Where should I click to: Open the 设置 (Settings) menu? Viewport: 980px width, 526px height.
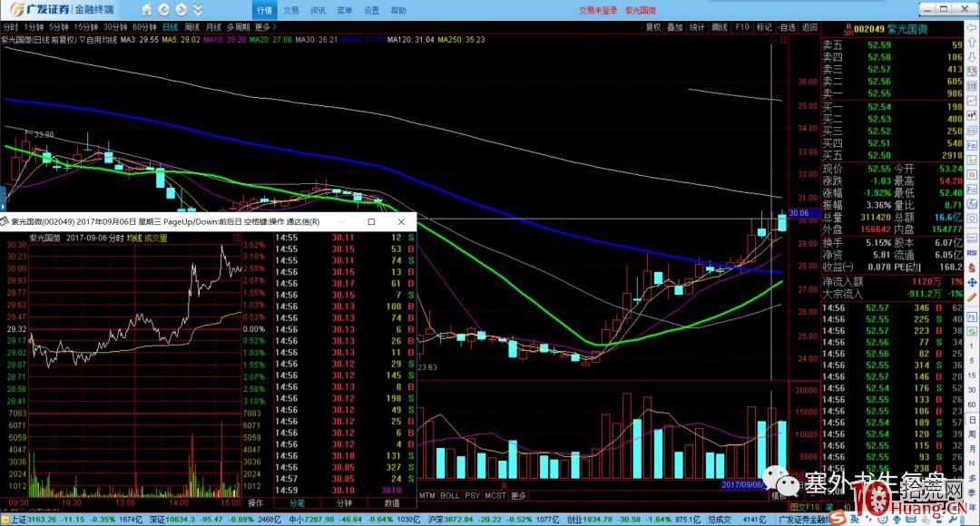[372, 11]
